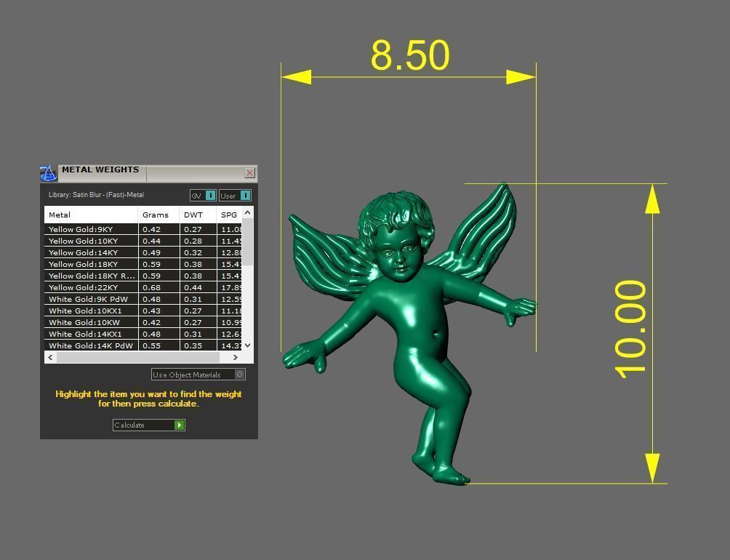This screenshot has height=560, width=730.
Task: Click the metal table's scroll right arrow
Action: [x=236, y=358]
